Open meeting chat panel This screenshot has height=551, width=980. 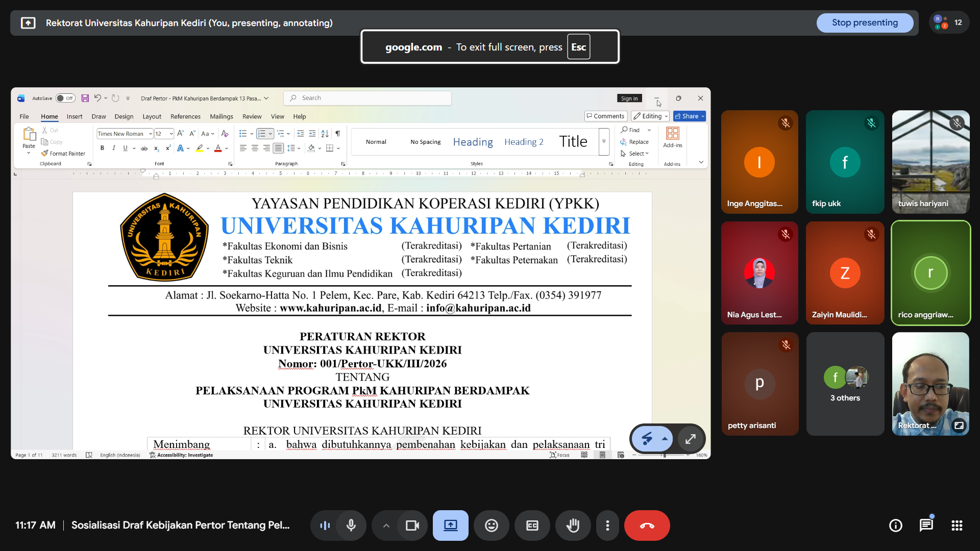point(926,525)
